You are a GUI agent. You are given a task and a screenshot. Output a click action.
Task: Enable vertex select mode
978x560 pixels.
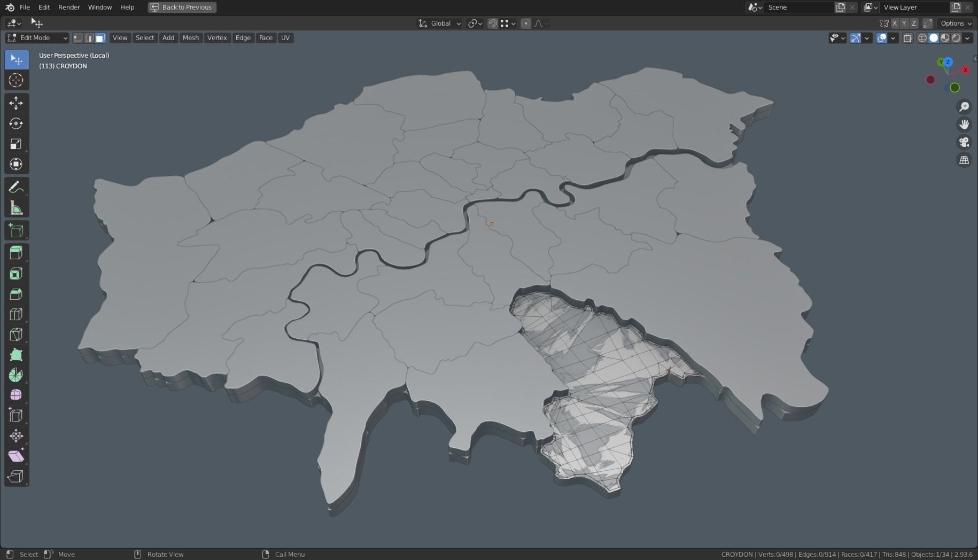point(78,38)
